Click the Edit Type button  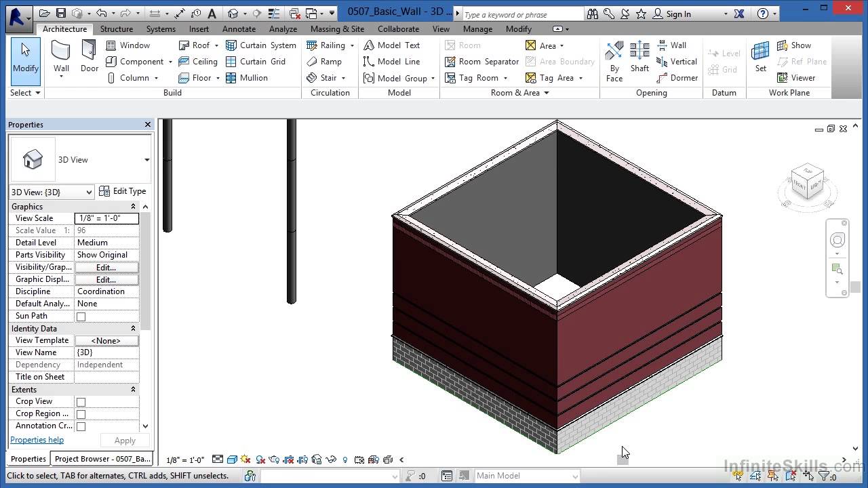[123, 191]
